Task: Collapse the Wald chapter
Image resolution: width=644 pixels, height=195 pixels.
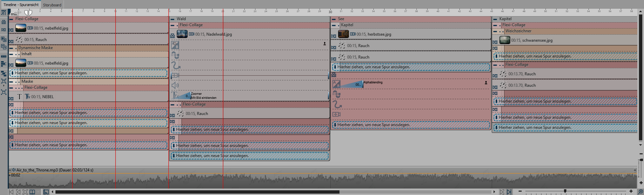Action: tap(173, 19)
